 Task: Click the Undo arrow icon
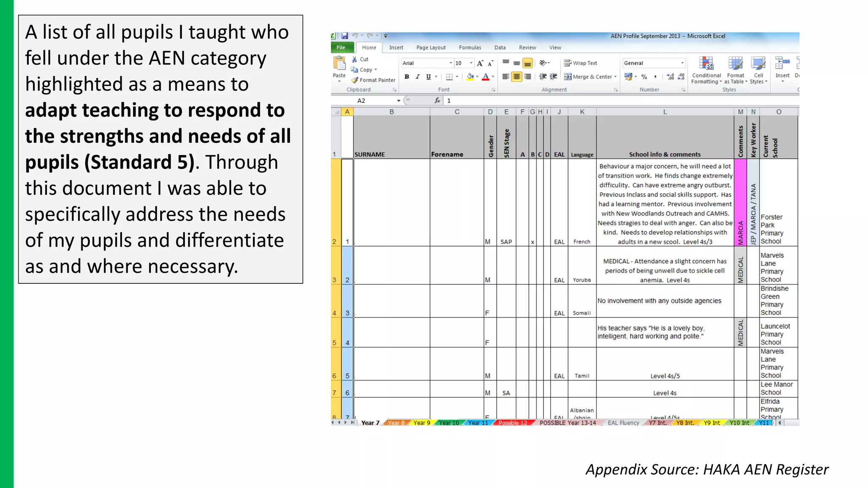[355, 36]
